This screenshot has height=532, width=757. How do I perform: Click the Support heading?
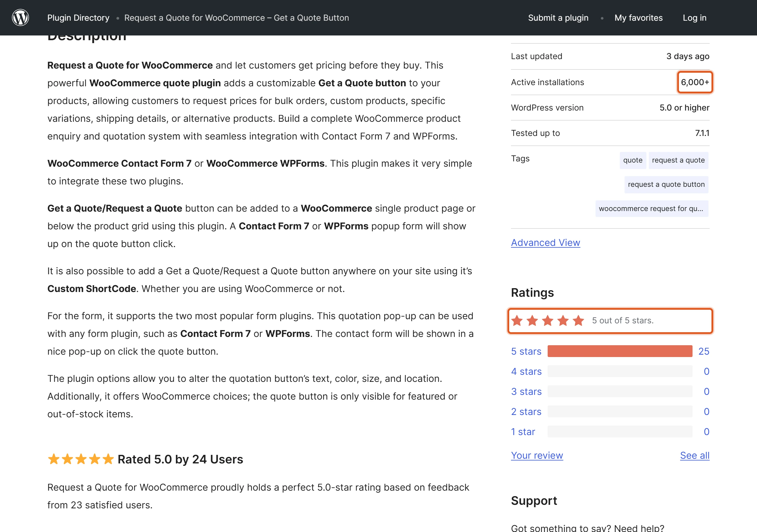click(534, 501)
